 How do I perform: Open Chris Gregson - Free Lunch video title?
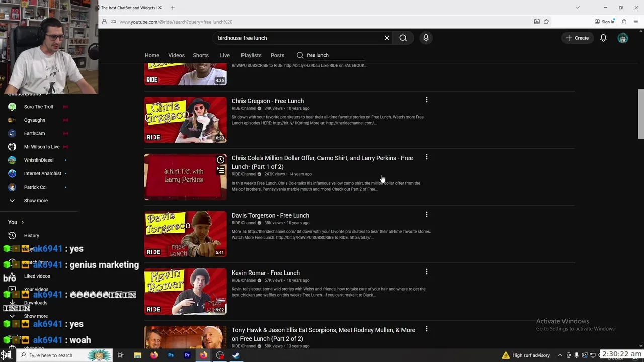point(268,101)
